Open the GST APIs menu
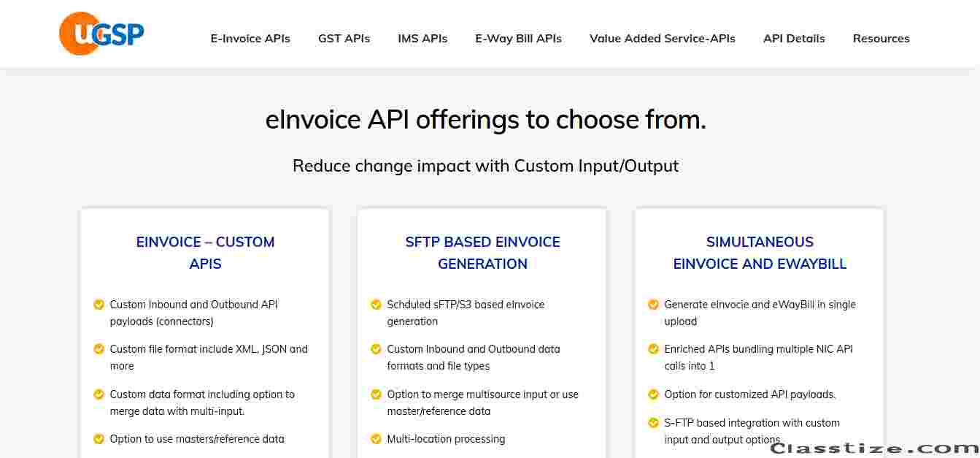This screenshot has height=458, width=980. pos(344,39)
